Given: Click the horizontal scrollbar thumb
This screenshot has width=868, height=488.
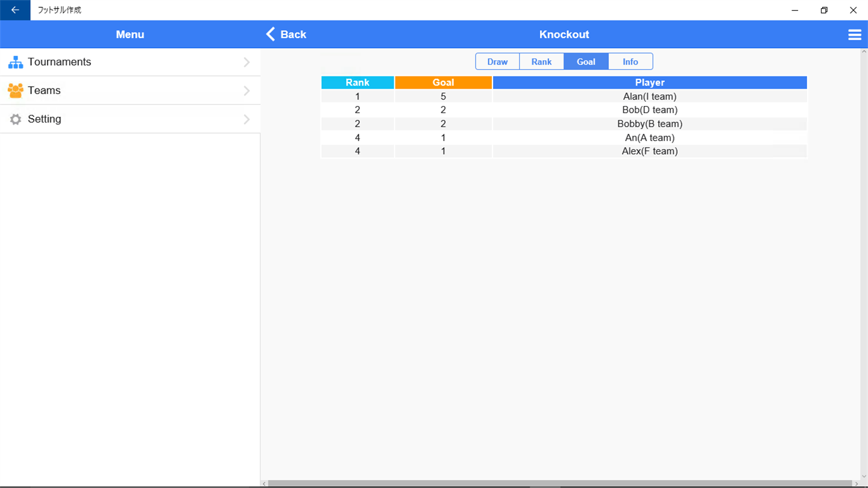Looking at the screenshot, I should click(x=559, y=484).
